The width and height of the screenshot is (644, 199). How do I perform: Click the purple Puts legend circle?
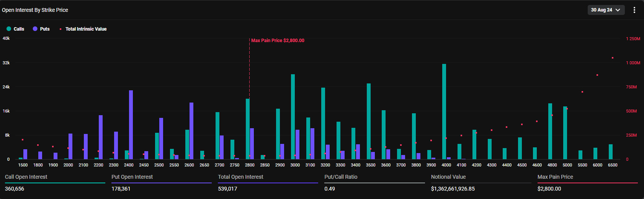point(35,29)
